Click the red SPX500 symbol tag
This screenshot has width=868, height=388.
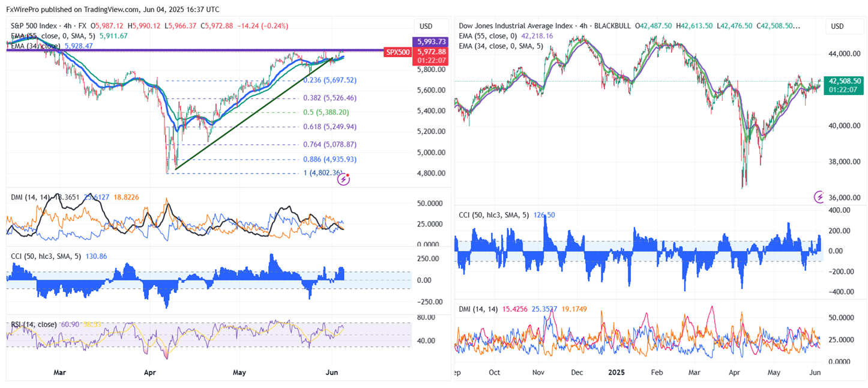[398, 52]
